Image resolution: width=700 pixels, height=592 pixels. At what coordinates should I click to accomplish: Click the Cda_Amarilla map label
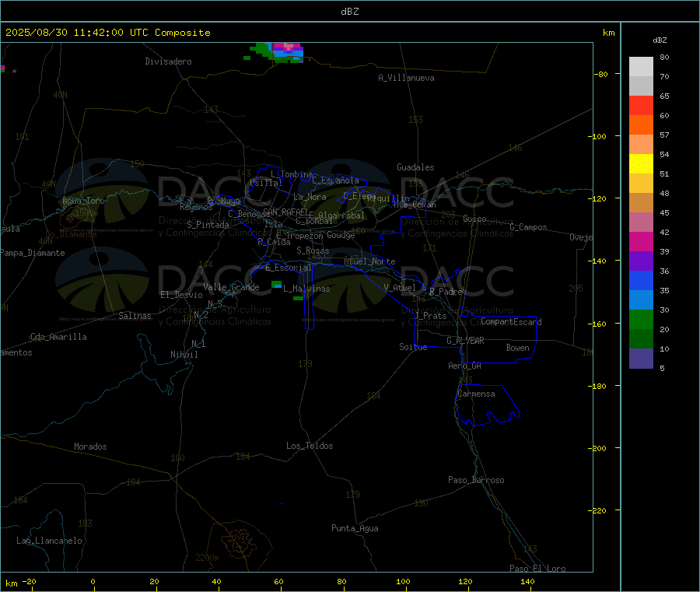pos(58,337)
